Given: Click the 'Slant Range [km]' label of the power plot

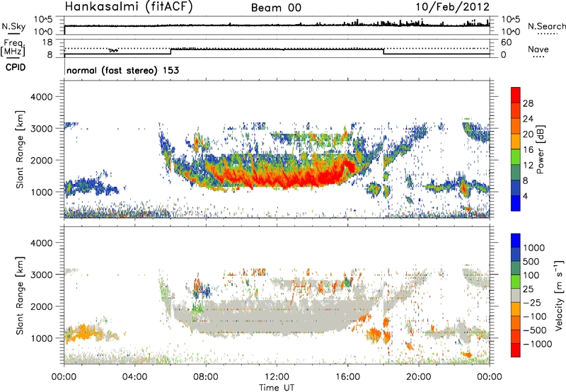Looking at the screenshot, I should (x=20, y=150).
